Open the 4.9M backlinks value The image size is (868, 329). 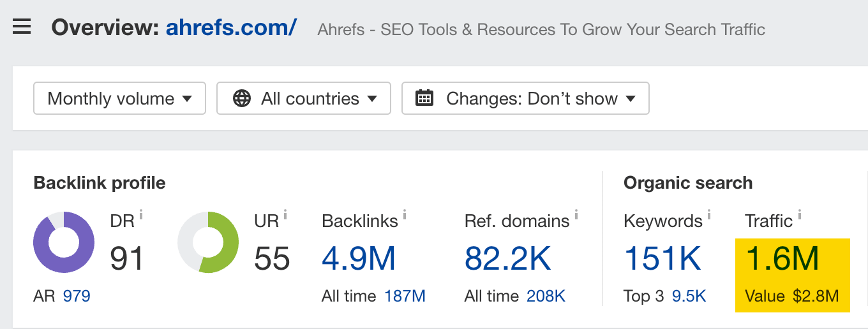point(359,258)
